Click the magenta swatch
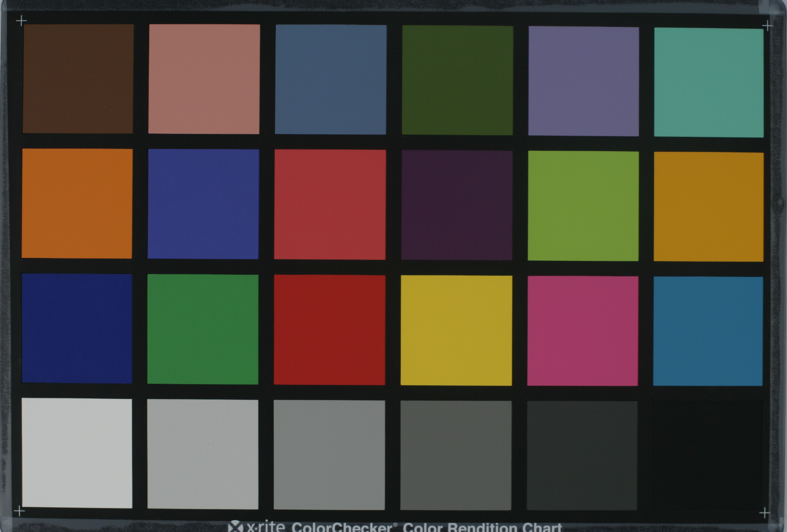Screen dimensions: 787x532 coord(583,331)
